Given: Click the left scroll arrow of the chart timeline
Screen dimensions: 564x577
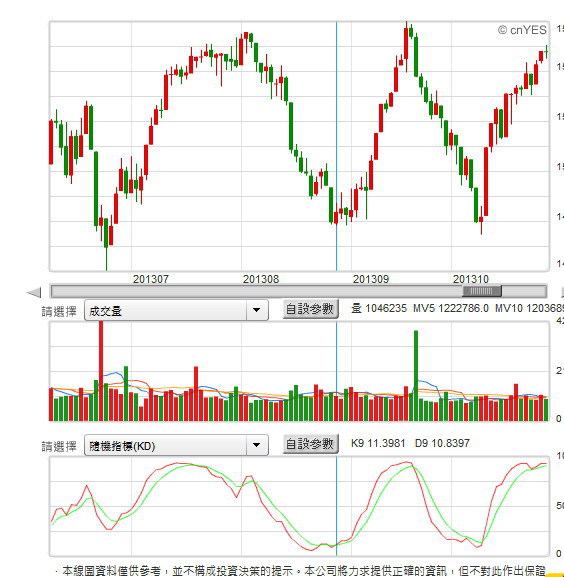Looking at the screenshot, I should 34,293.
